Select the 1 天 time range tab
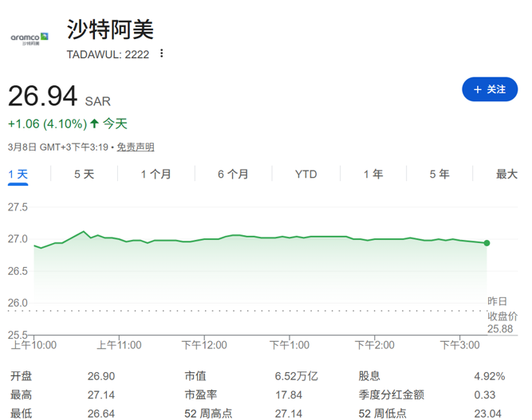This screenshot has height=420, width=532. tap(18, 174)
